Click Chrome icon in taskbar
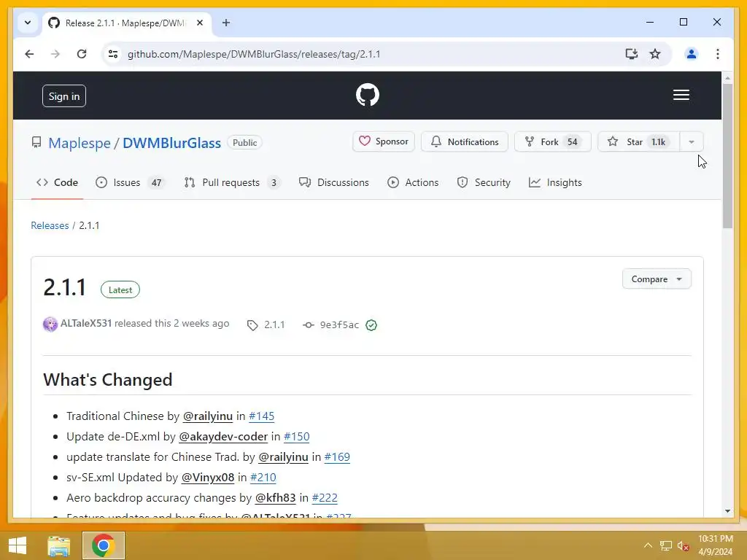 tap(104, 545)
